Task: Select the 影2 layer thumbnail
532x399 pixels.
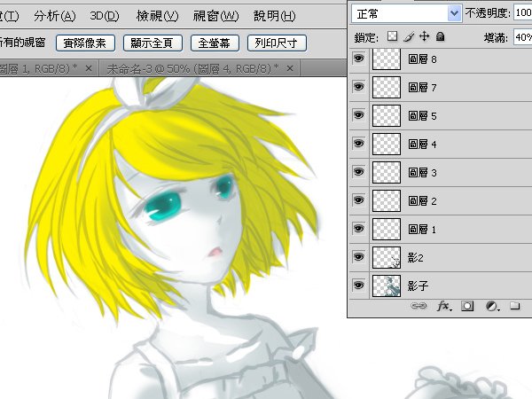Action: (x=387, y=257)
